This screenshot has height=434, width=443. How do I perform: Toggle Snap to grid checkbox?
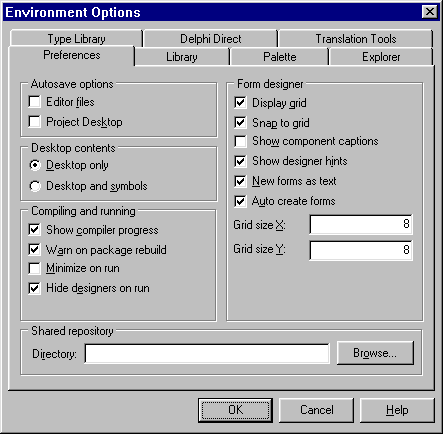pos(240,122)
